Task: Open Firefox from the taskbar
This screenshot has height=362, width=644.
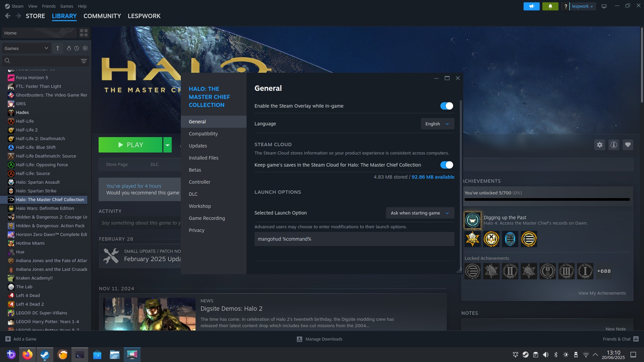Action: pos(28,355)
